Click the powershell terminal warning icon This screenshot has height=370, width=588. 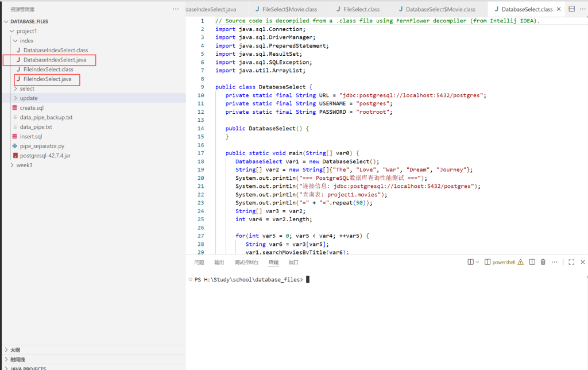(521, 262)
